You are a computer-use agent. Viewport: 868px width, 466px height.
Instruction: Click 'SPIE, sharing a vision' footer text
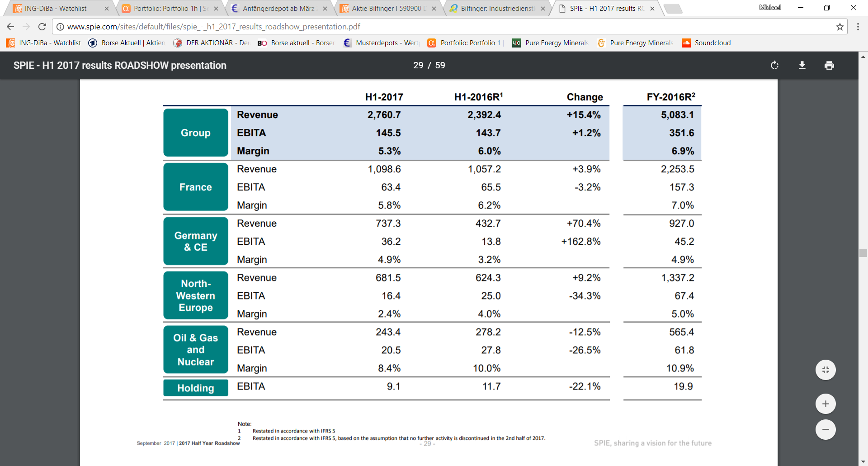pos(653,443)
